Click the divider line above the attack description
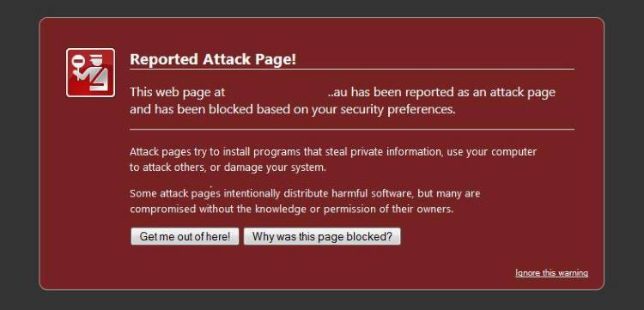 (352, 130)
